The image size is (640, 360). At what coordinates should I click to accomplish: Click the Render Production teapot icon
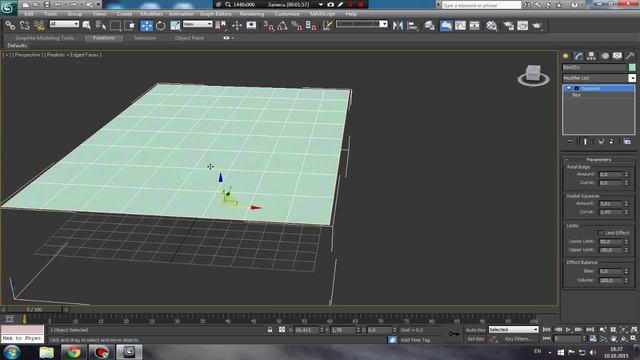(x=537, y=26)
